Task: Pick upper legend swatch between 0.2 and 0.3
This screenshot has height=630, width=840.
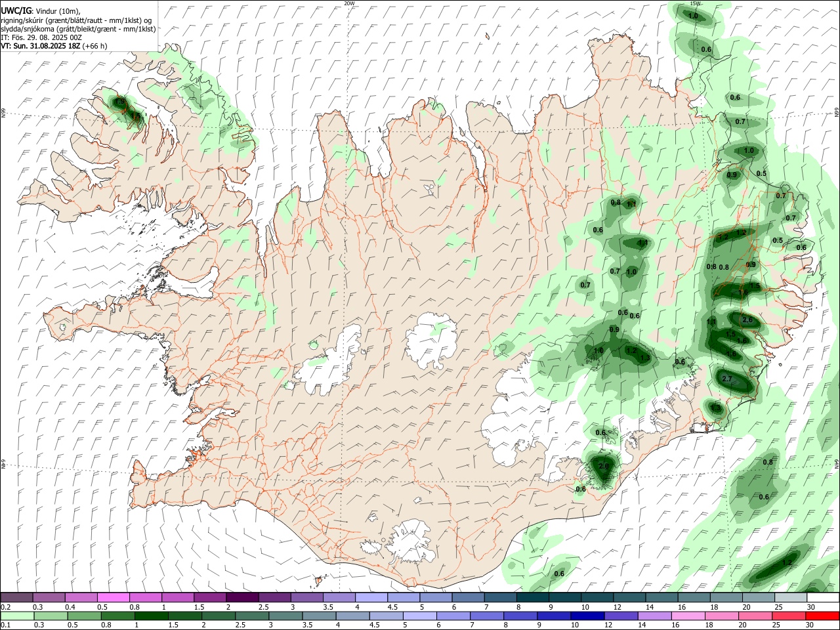Action: (16, 598)
